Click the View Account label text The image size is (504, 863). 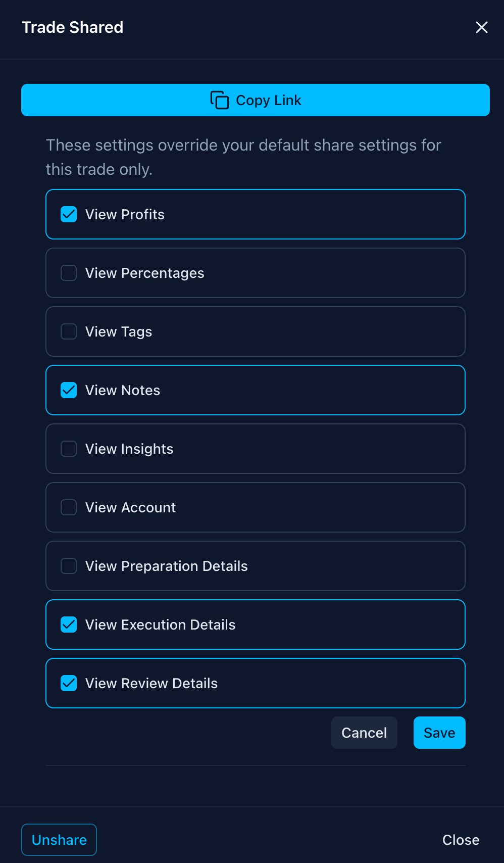(x=131, y=507)
